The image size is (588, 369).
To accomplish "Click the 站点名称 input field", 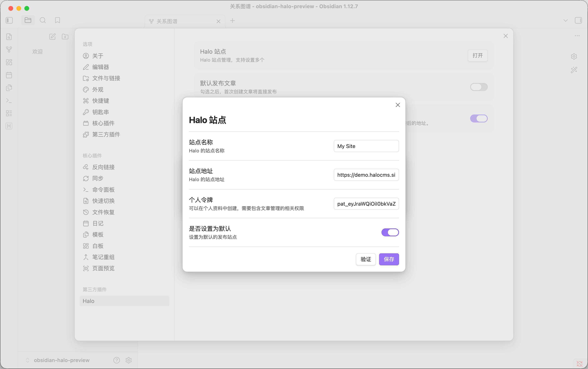I will click(x=366, y=146).
